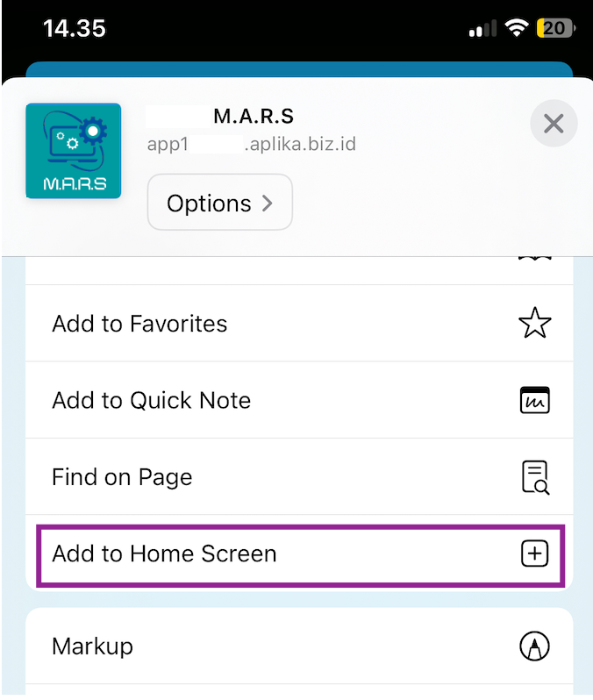Tap the aplika.biz.id URL text
Image resolution: width=593 pixels, height=700 pixels.
pyautogui.click(x=300, y=144)
